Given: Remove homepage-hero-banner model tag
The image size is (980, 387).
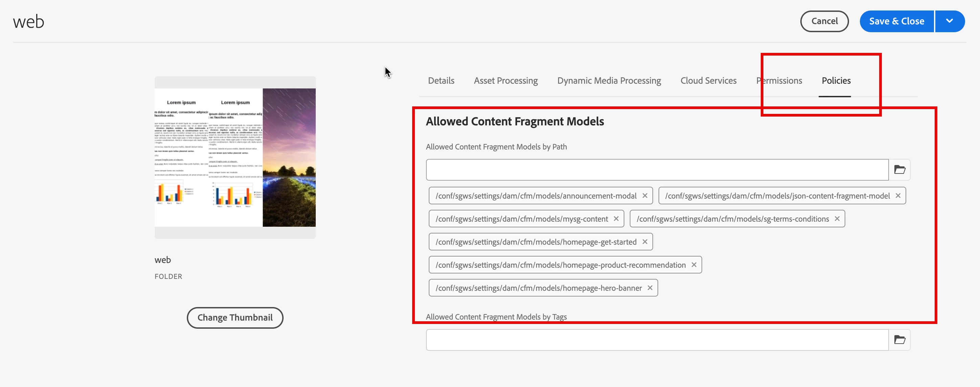Looking at the screenshot, I should [650, 288].
